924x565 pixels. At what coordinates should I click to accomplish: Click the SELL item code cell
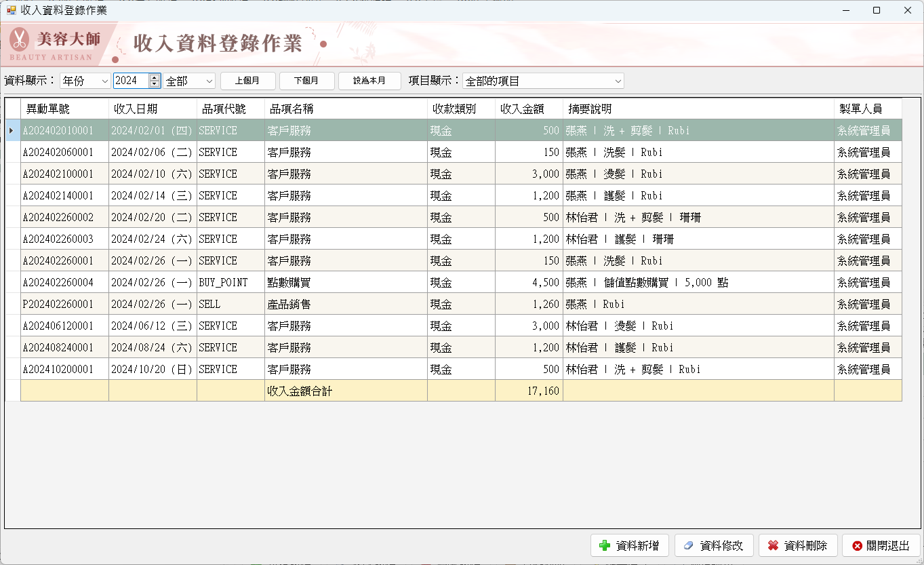point(230,304)
